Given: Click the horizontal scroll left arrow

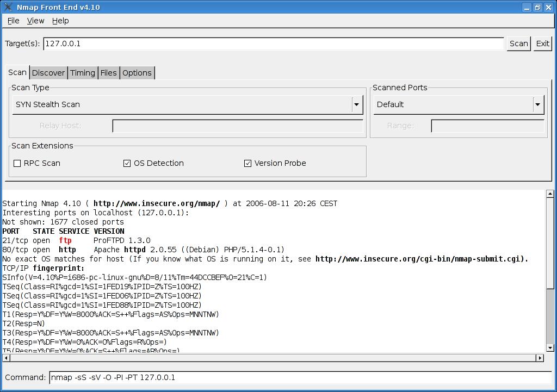Looking at the screenshot, I should coord(6,358).
